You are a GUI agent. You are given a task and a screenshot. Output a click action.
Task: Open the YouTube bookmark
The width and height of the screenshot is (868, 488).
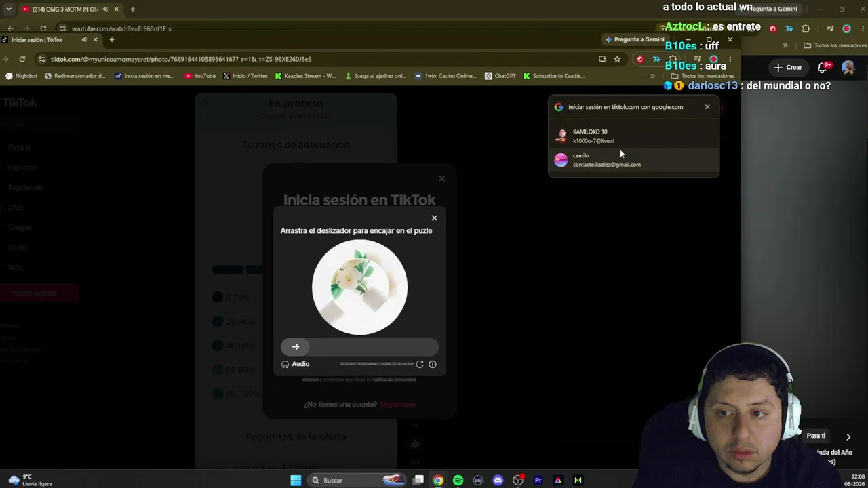pos(200,76)
